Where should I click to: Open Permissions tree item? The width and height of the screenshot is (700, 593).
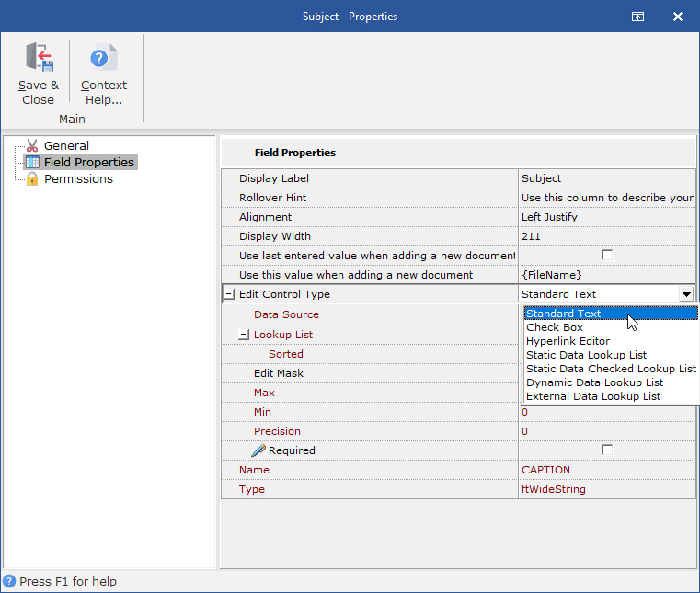[78, 179]
